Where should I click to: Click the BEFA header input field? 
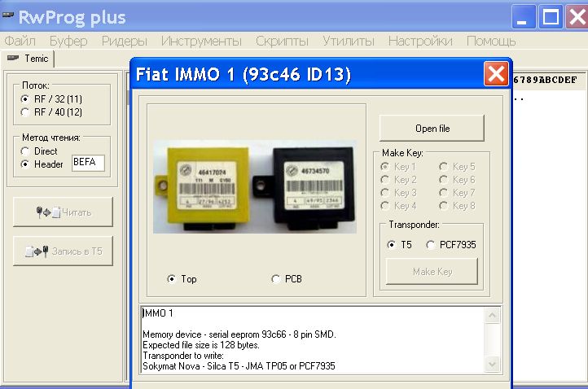88,163
